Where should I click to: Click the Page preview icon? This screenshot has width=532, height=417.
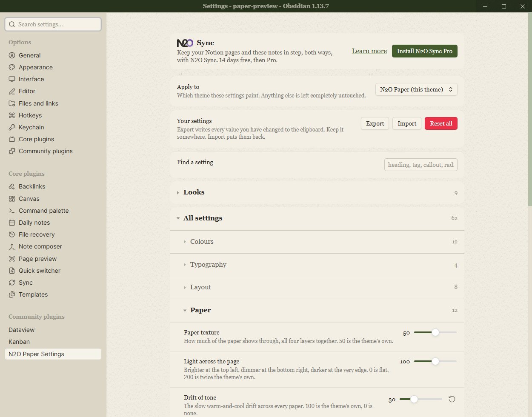tap(12, 259)
